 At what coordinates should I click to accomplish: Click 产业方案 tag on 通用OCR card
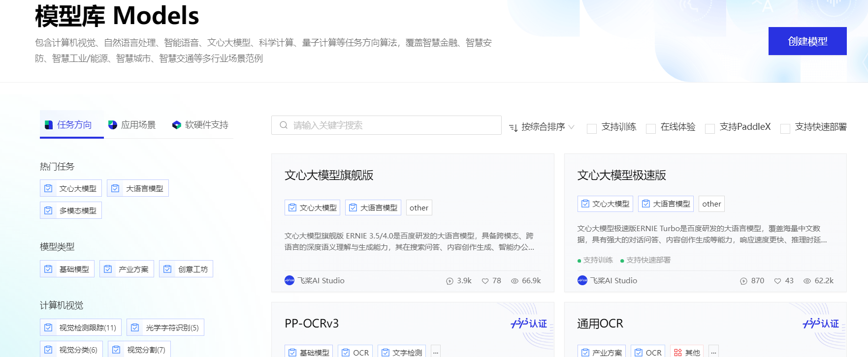(601, 352)
